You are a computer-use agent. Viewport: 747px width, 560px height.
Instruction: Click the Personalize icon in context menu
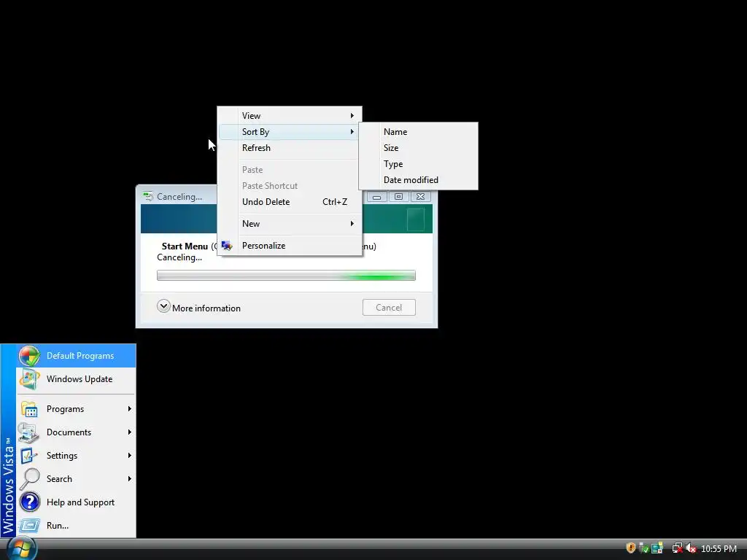pos(227,246)
